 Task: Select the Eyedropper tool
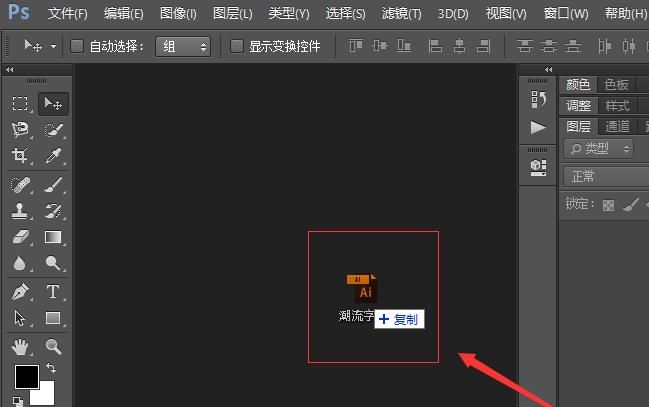[x=53, y=155]
